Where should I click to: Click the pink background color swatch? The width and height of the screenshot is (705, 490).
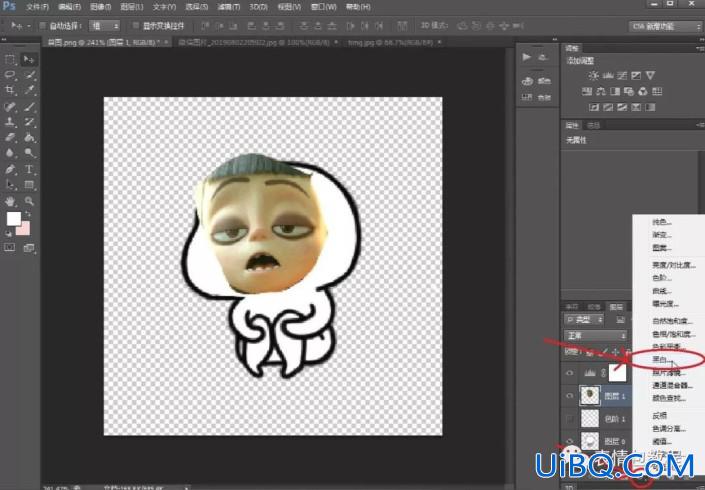pos(24,230)
